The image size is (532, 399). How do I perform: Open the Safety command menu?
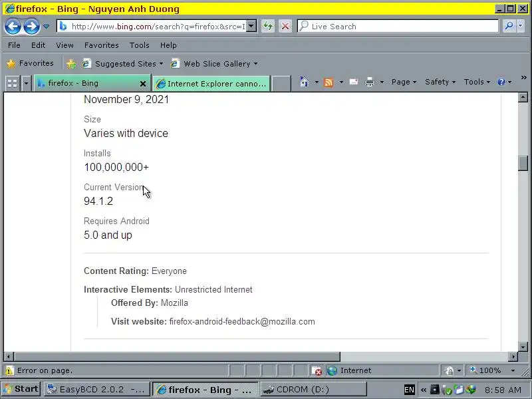[x=440, y=82]
